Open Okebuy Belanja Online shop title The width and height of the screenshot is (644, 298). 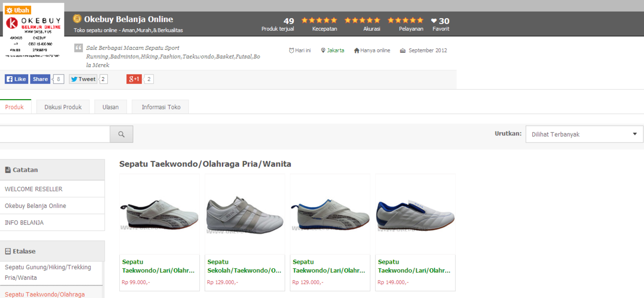pyautogui.click(x=128, y=19)
